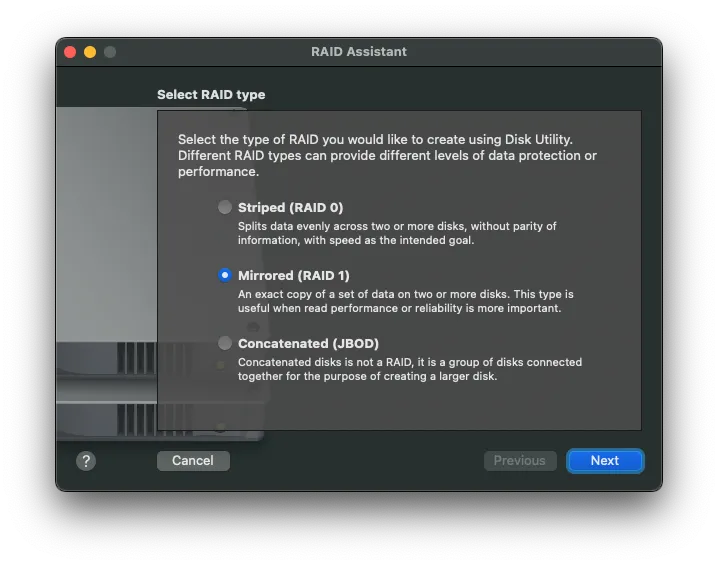Click the RAID Assistant title bar text
Image resolution: width=718 pixels, height=565 pixels.
(x=359, y=52)
